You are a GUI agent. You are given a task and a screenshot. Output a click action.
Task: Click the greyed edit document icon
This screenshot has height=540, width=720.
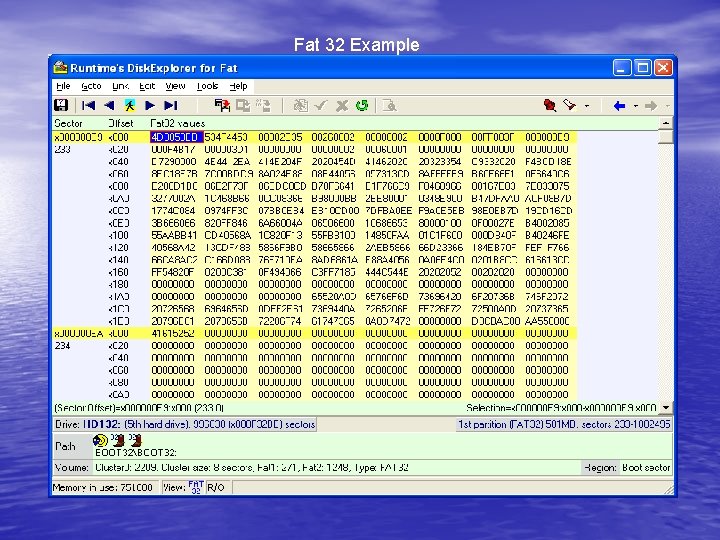pos(301,106)
